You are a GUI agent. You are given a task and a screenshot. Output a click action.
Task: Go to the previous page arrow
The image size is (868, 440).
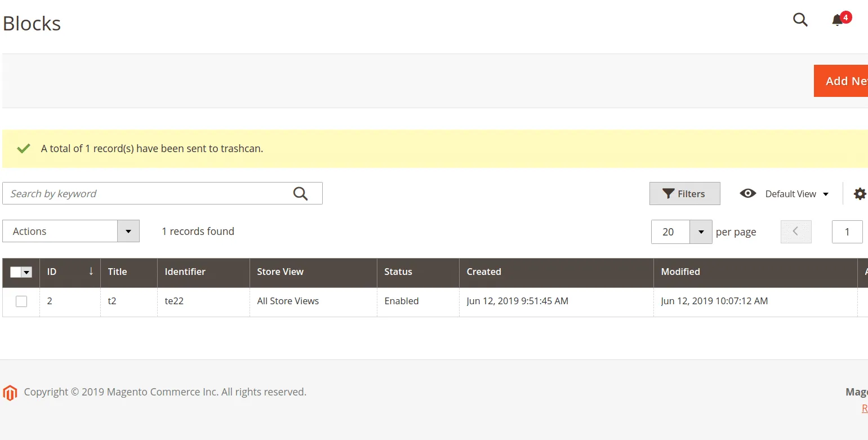(795, 232)
